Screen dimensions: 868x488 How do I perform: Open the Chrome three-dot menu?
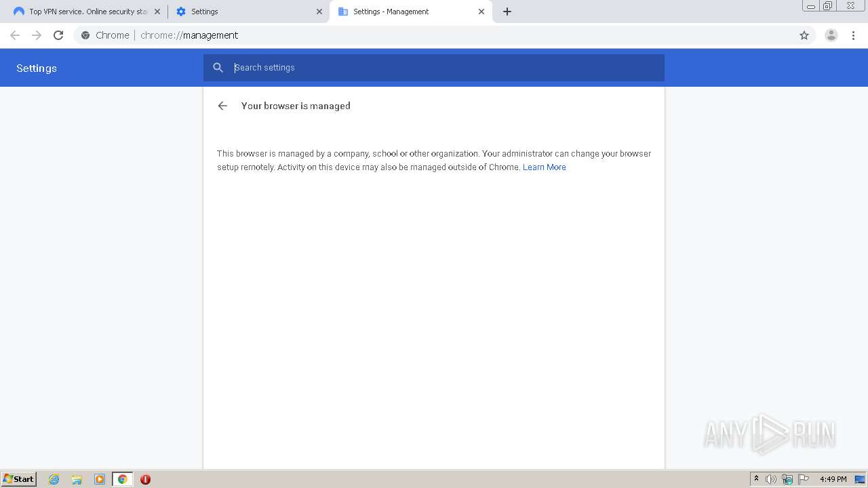(854, 35)
